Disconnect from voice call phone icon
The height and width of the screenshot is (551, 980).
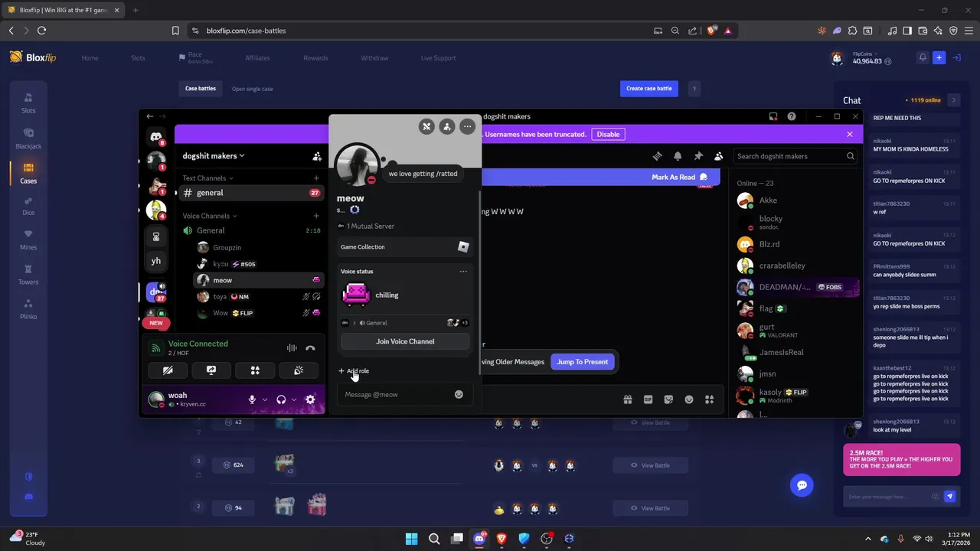pos(310,348)
